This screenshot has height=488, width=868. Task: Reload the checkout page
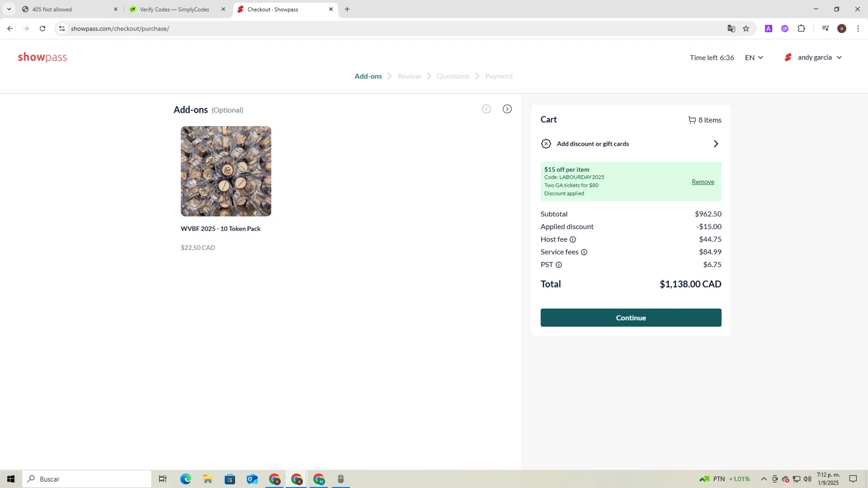point(42,28)
